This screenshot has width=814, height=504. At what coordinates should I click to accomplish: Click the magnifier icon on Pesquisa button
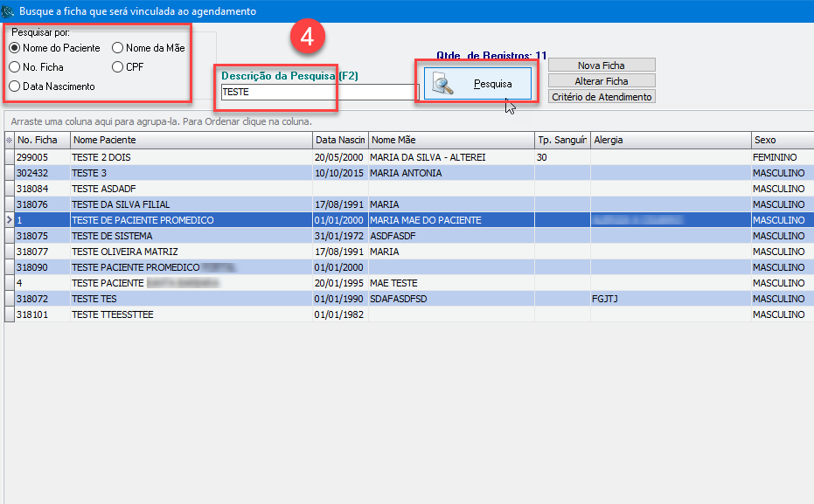click(x=443, y=84)
